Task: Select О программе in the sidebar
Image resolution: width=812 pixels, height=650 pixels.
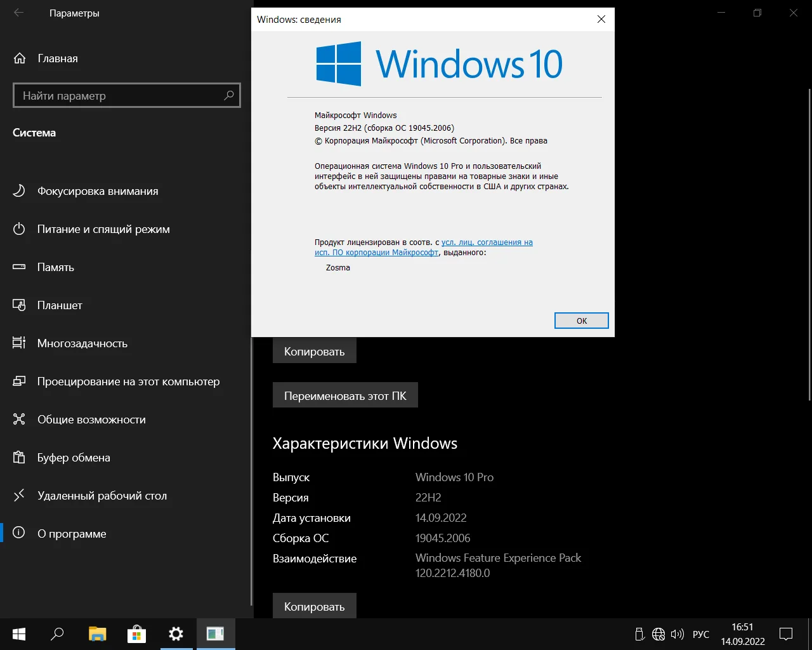Action: [x=72, y=534]
